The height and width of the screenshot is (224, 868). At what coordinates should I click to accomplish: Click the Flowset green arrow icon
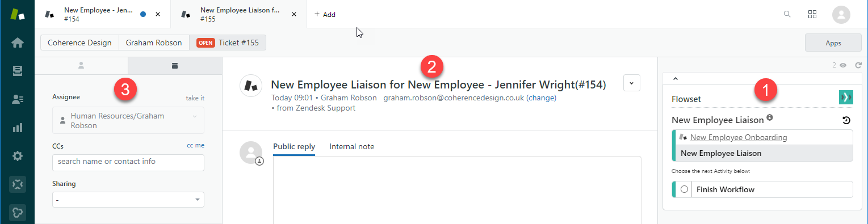coord(846,98)
